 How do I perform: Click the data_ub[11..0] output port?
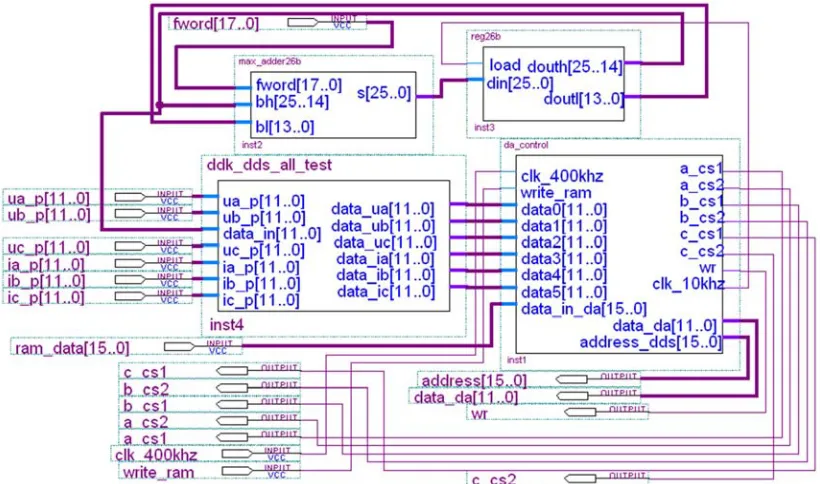383,226
